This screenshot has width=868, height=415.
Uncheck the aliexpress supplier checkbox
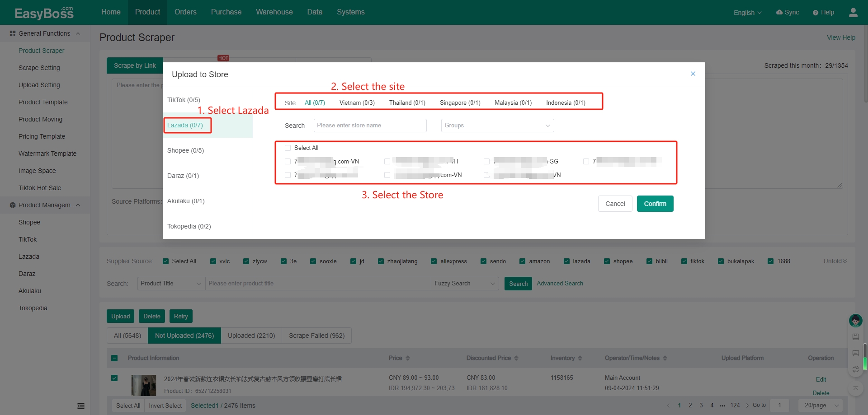tap(434, 261)
